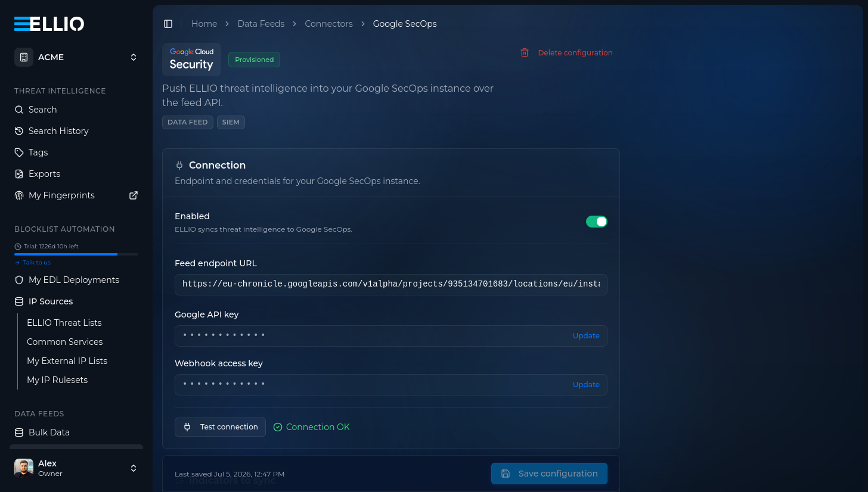868x492 pixels.
Task: Click the Search History clock icon
Action: 19,131
